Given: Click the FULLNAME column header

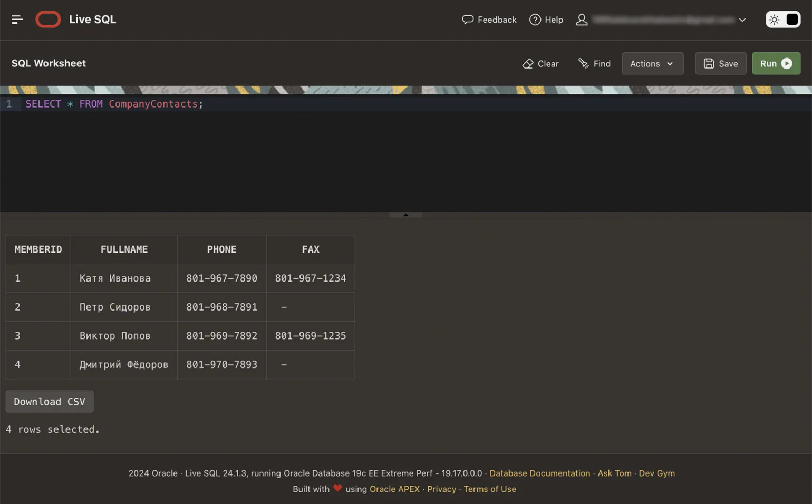Looking at the screenshot, I should click(x=124, y=249).
